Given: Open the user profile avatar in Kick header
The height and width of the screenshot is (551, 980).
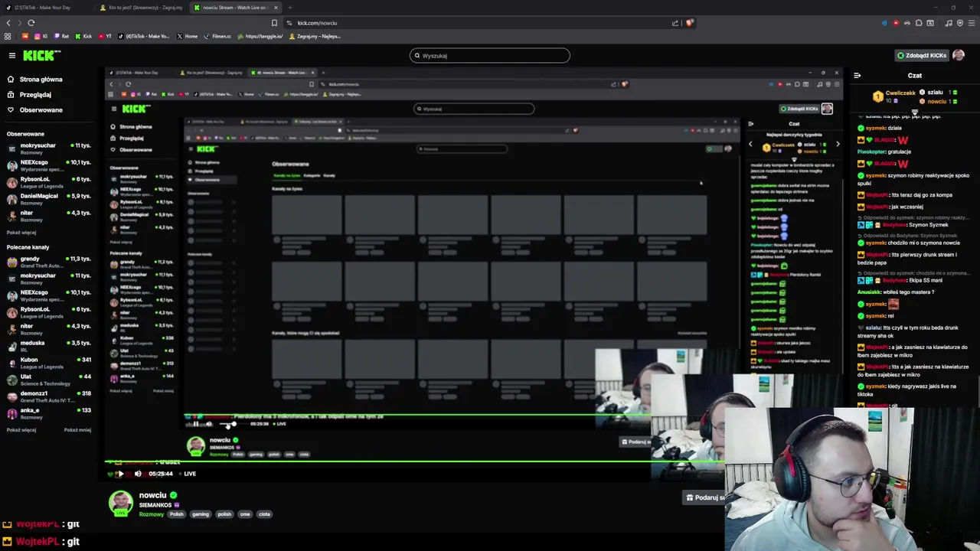Looking at the screenshot, I should coord(959,55).
